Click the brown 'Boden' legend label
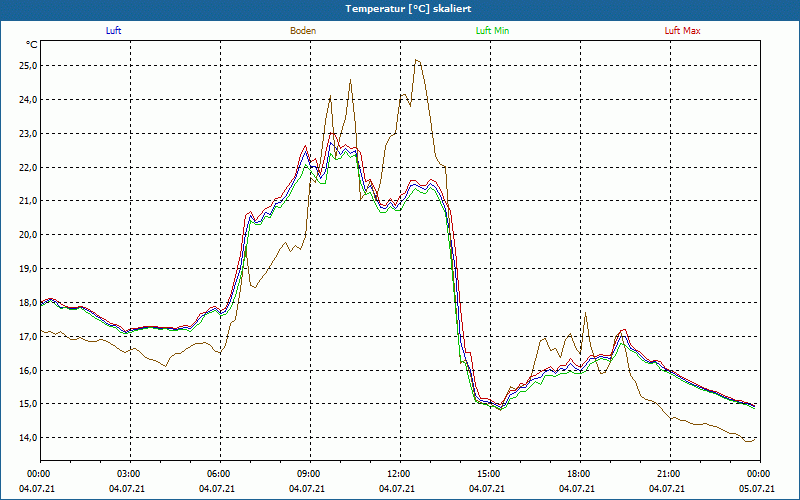Screen dimensions: 800x500 click(x=303, y=31)
